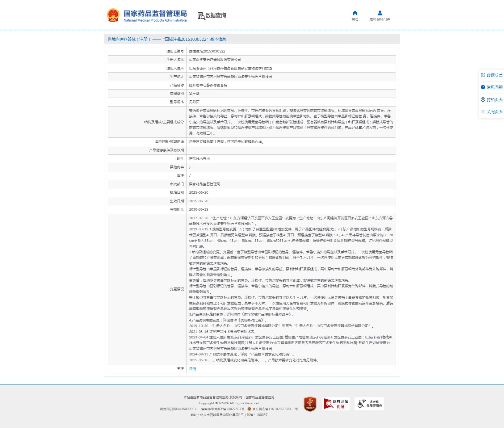Click the 第三类 management category value

click(194, 94)
